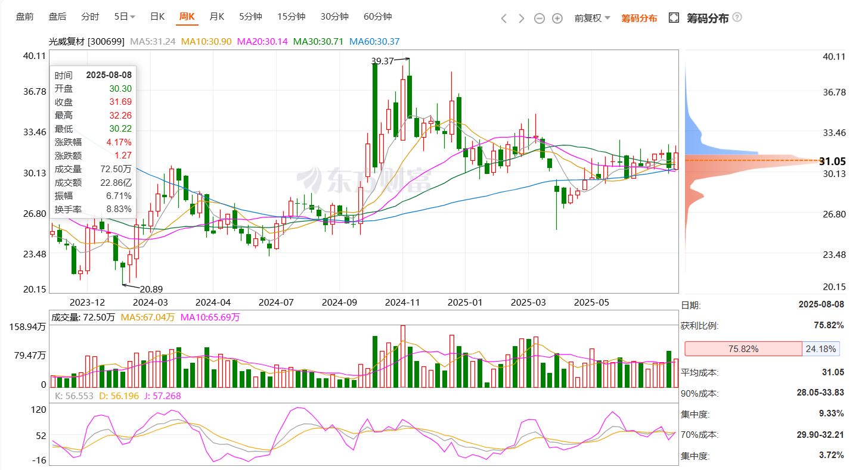Click the 9.33% concentration value
The image size is (868, 470).
click(x=831, y=414)
